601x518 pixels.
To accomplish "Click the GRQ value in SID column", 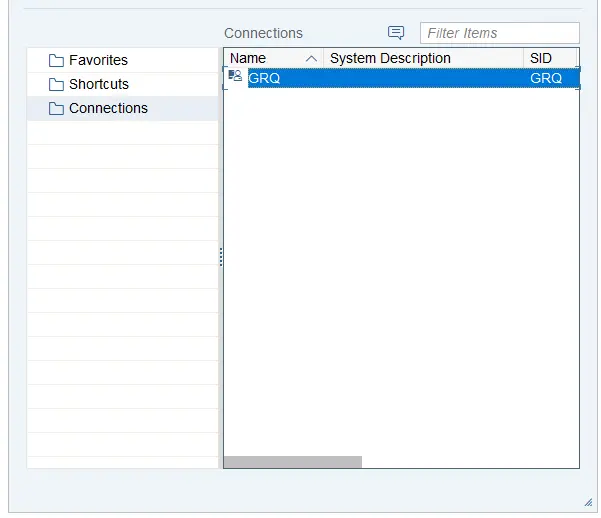I will [x=546, y=78].
